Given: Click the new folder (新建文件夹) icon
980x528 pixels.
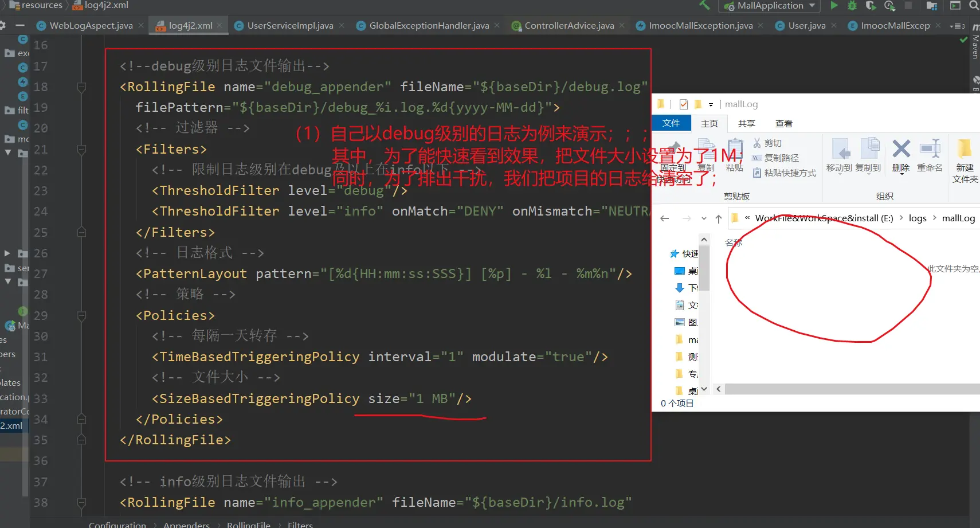Looking at the screenshot, I should (x=965, y=150).
